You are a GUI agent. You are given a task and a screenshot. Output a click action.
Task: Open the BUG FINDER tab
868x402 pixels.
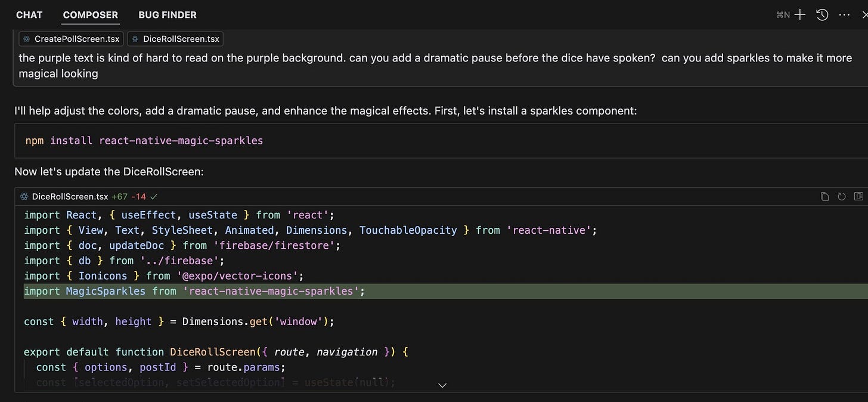point(168,15)
